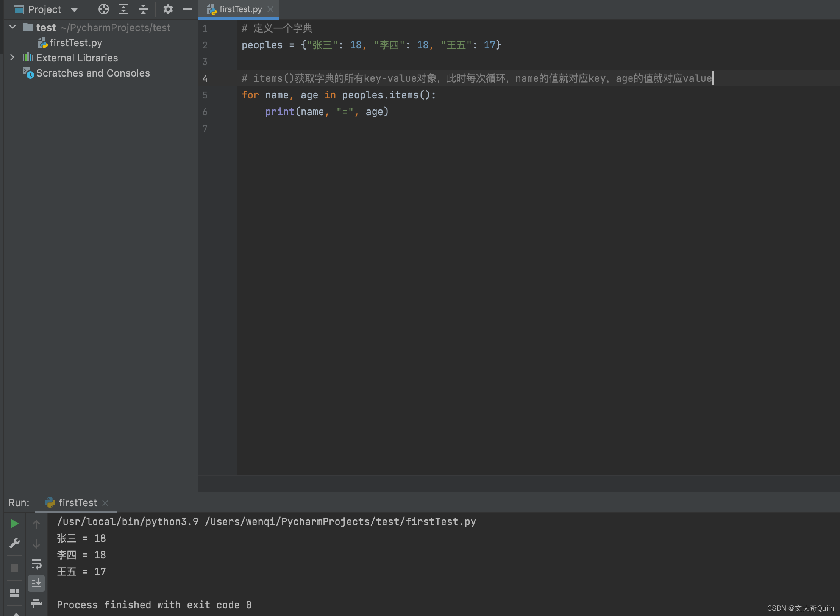Open the Project panel settings gear
Image resolution: width=840 pixels, height=616 pixels.
coord(168,9)
